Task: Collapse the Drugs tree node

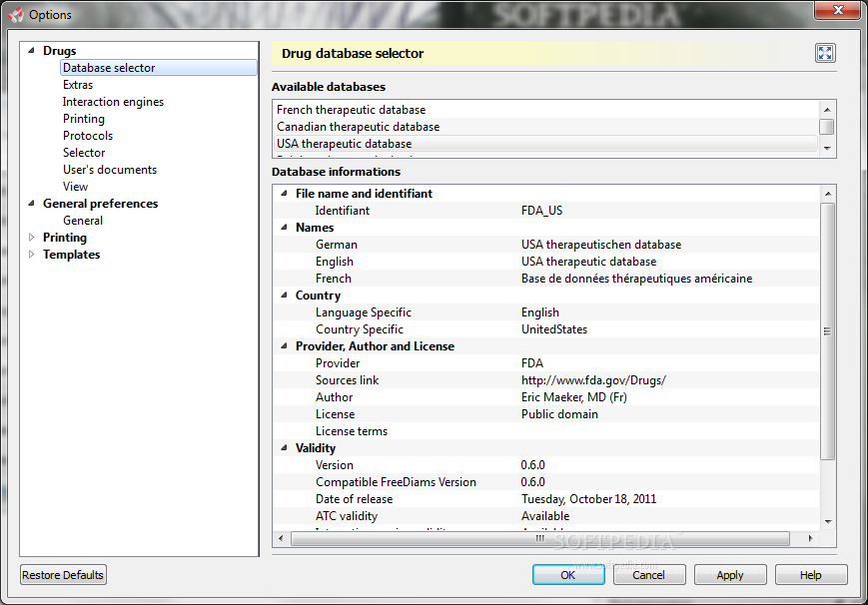Action: click(32, 50)
